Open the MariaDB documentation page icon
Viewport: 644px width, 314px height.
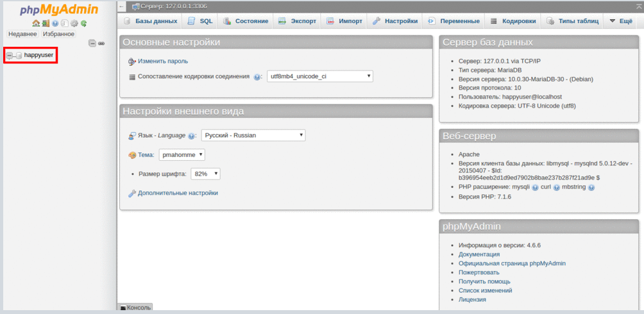[65, 24]
